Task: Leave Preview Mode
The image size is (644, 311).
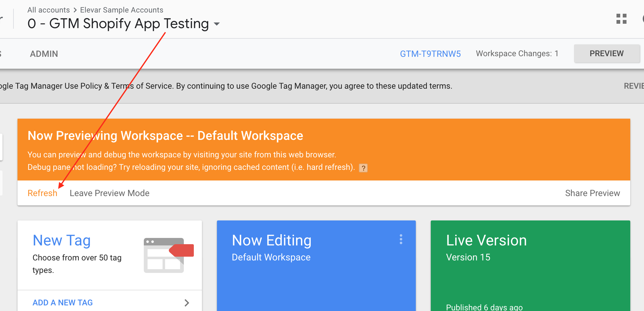Action: point(109,193)
